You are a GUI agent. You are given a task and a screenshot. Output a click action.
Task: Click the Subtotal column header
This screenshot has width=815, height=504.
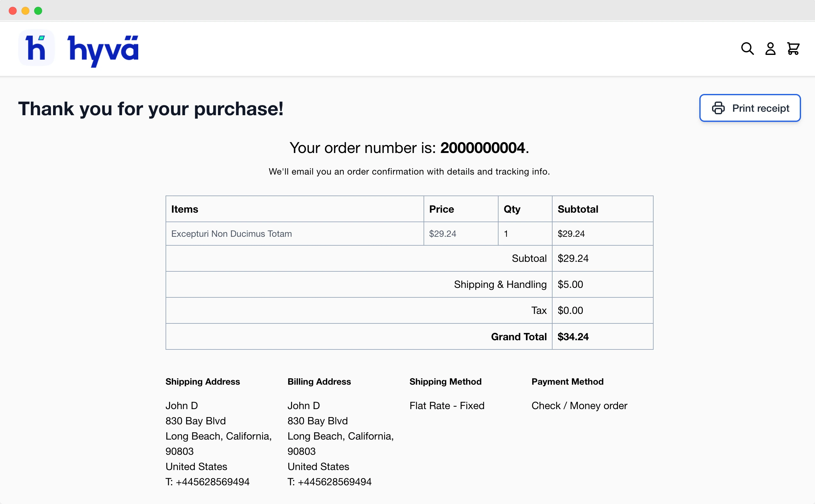coord(578,209)
